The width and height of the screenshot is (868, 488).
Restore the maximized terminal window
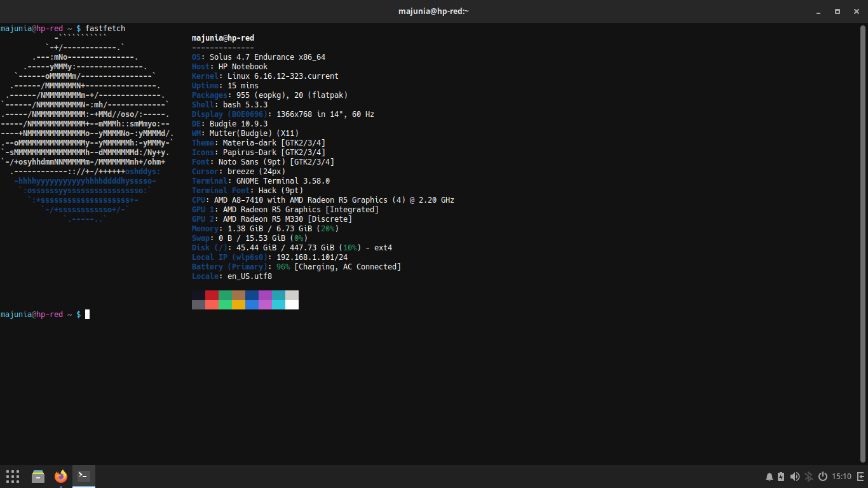pyautogui.click(x=837, y=11)
